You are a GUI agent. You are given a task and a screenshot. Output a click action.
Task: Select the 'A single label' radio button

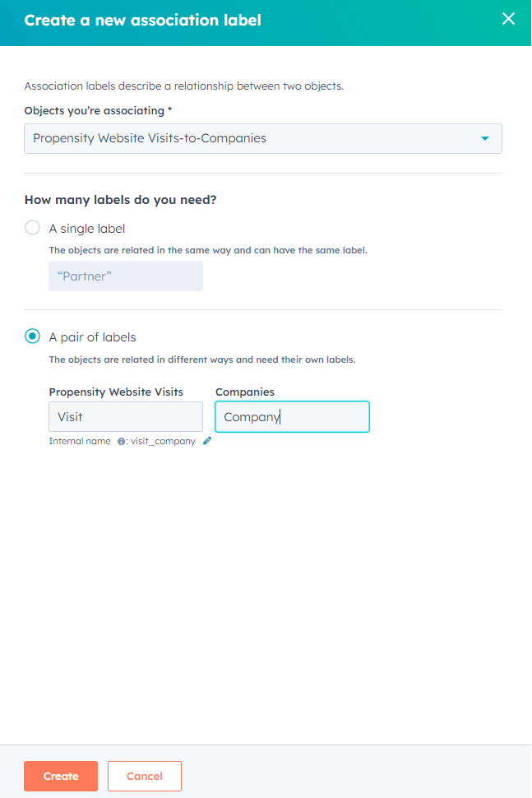(x=33, y=228)
